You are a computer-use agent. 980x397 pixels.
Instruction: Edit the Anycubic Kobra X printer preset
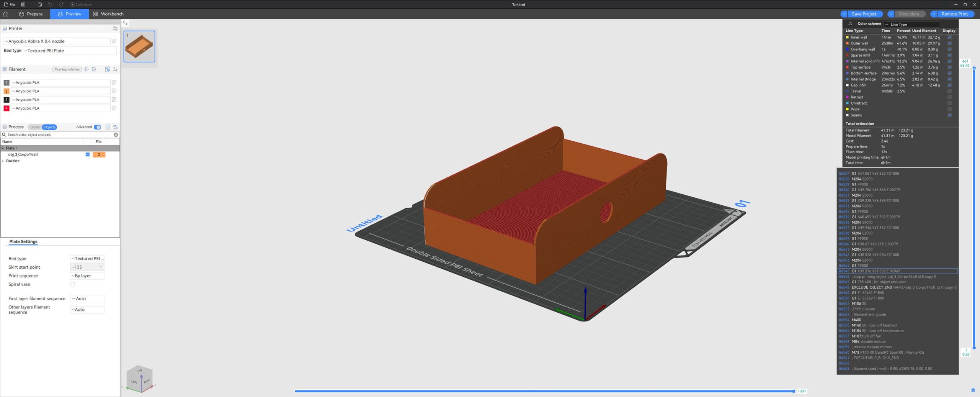[x=114, y=41]
